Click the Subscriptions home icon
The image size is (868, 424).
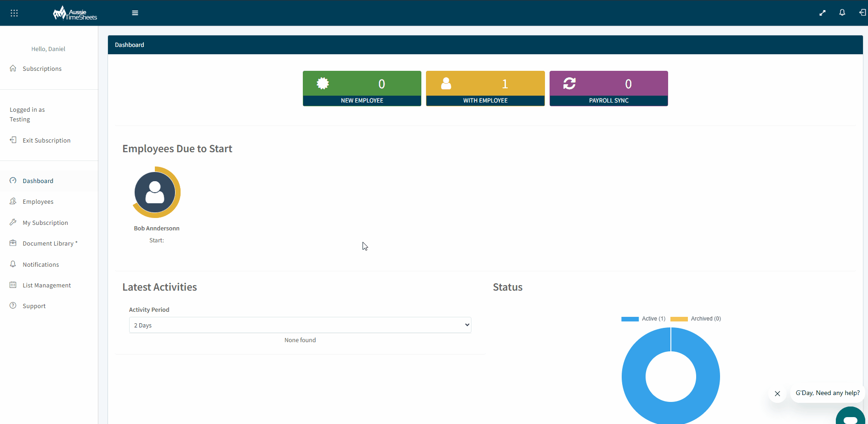click(x=13, y=68)
